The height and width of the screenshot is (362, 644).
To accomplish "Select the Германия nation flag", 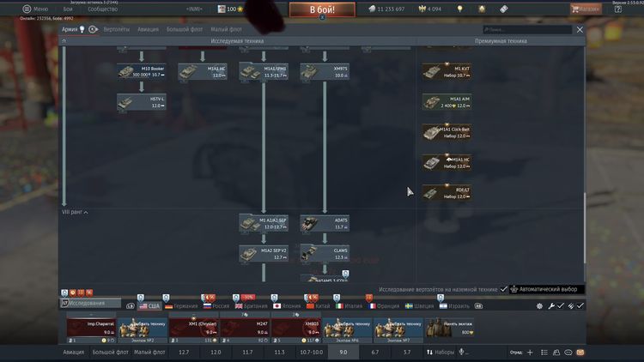I will coord(181,305).
